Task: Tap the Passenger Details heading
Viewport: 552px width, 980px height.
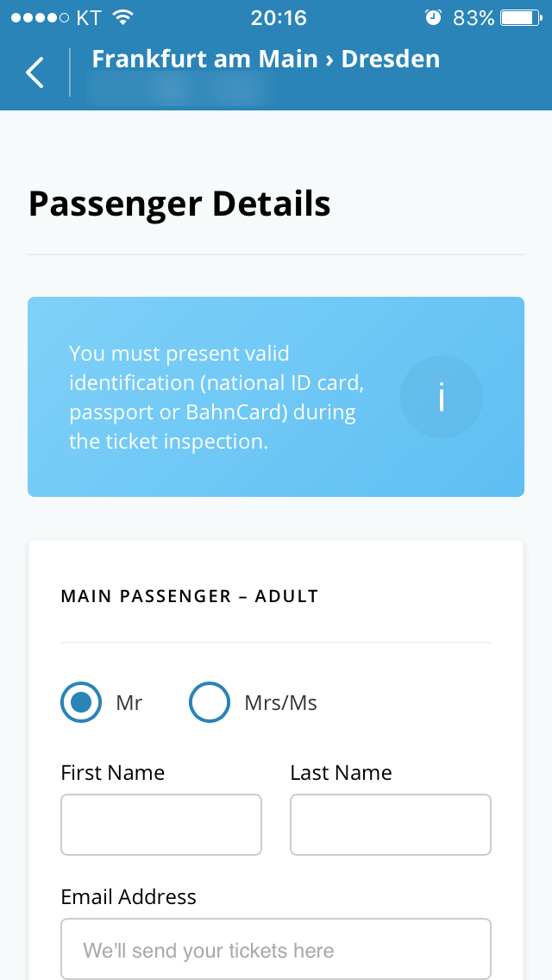Action: tap(179, 204)
